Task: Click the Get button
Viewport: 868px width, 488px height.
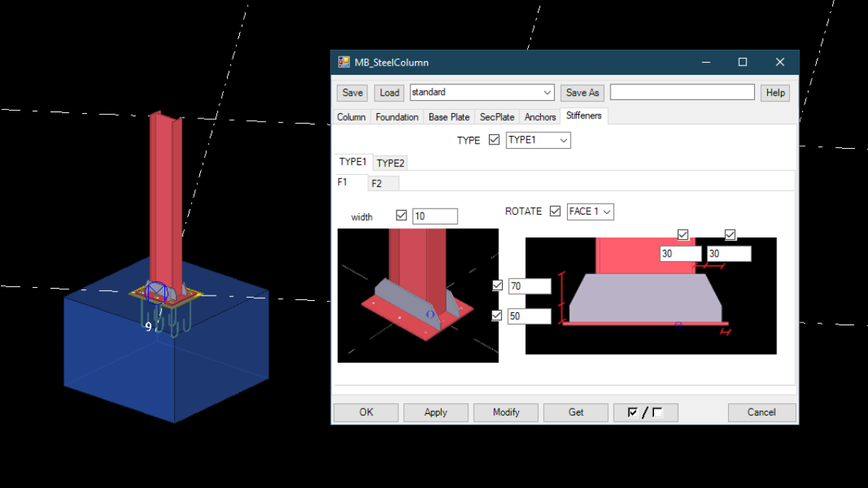Action: pos(575,412)
